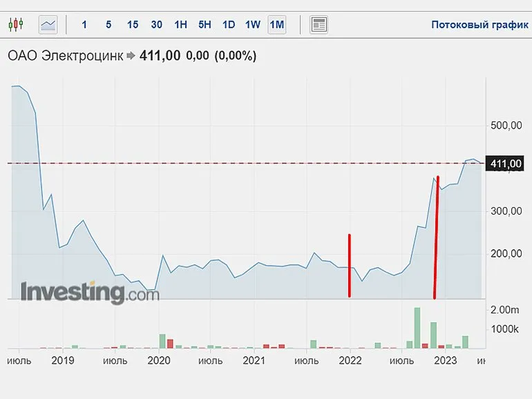Select the active 1M monthly timeframe
Viewport: 532px width, 399px height.
(277, 25)
